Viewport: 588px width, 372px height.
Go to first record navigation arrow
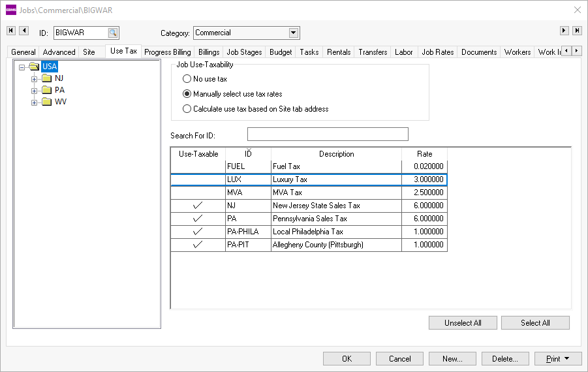pyautogui.click(x=10, y=31)
